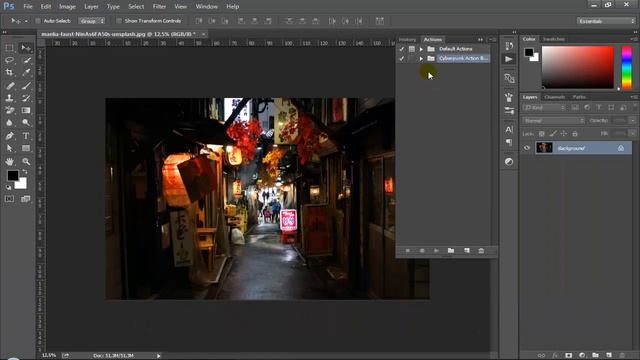
Task: Begin recording an action
Action: click(x=422, y=251)
